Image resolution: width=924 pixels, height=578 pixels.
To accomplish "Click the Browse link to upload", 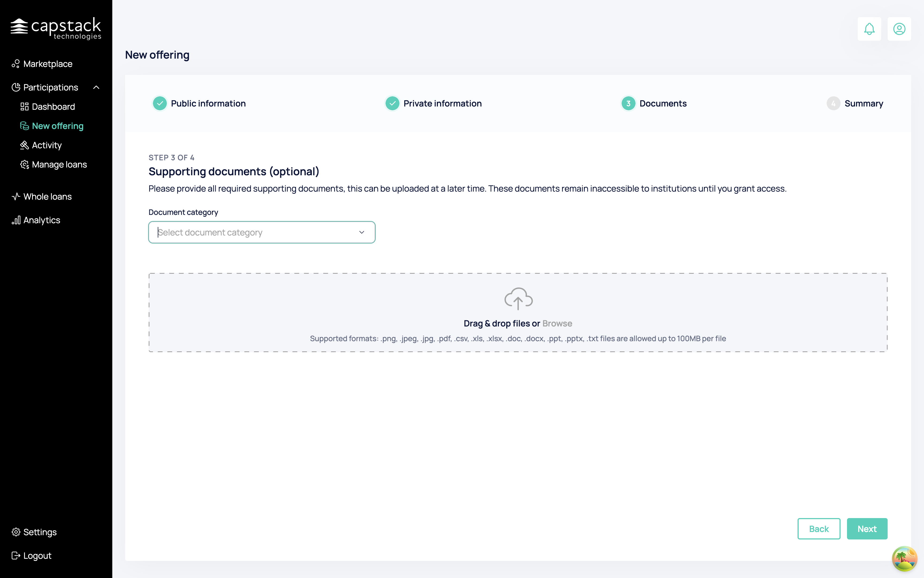I will pyautogui.click(x=557, y=324).
